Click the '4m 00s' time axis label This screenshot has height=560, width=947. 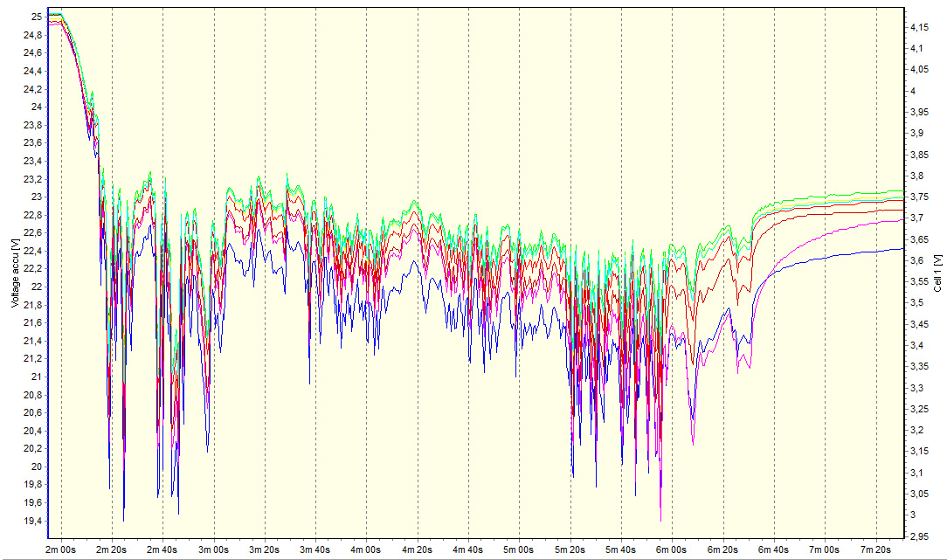[366, 550]
